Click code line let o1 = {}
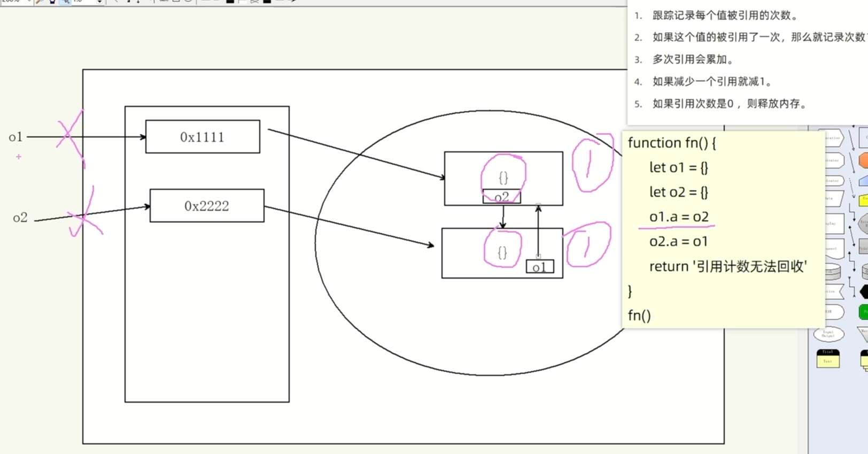This screenshot has width=868, height=454. coord(679,167)
